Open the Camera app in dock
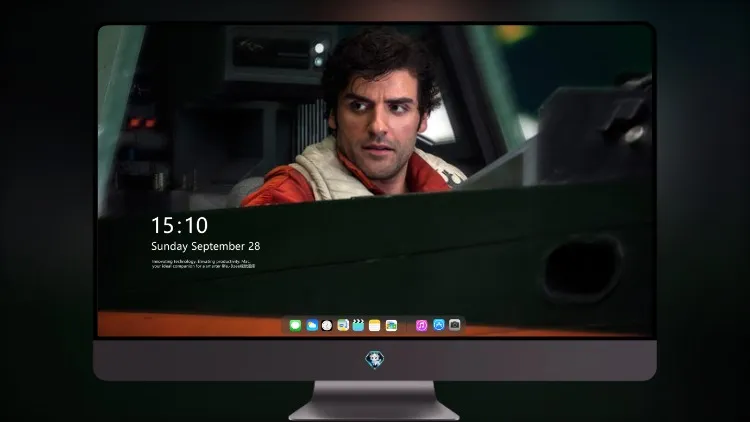The image size is (750, 422). 454,325
